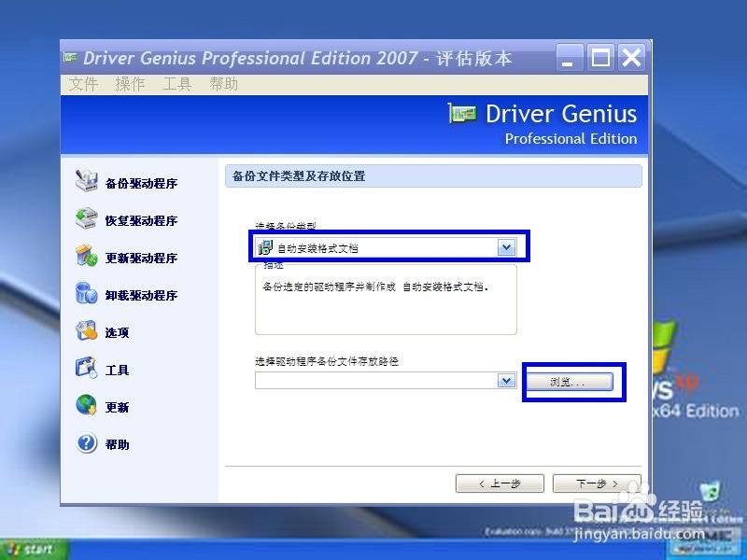Click the restore drivers (恢复驱动程序) icon

click(86, 218)
